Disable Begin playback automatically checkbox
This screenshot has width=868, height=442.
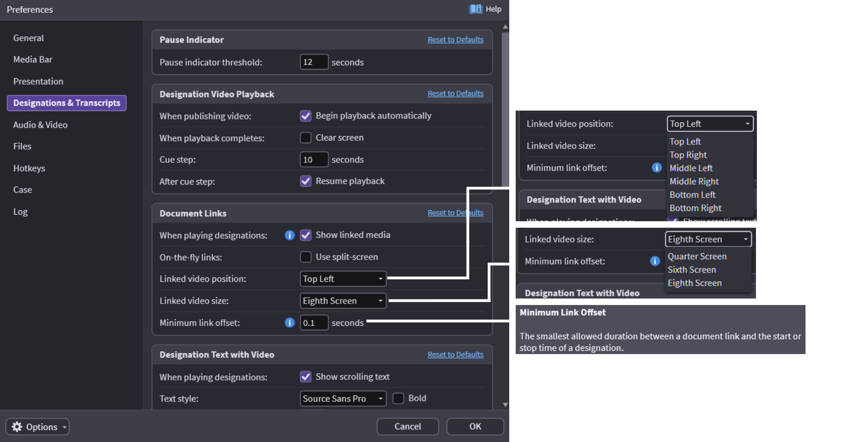coord(306,116)
